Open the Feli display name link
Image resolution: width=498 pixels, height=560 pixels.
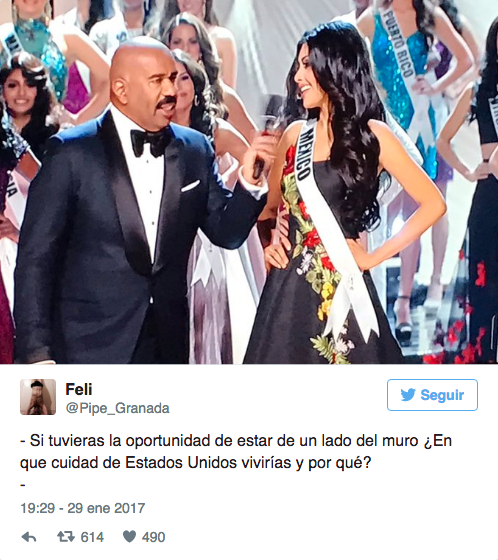tap(79, 389)
